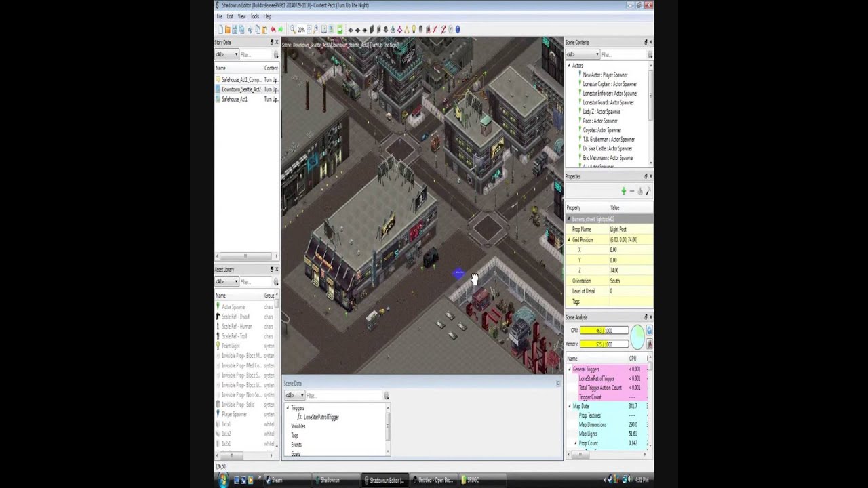This screenshot has width=868, height=488.
Task: Select Lonestar Captain : Actor Spawner
Action: [x=609, y=84]
